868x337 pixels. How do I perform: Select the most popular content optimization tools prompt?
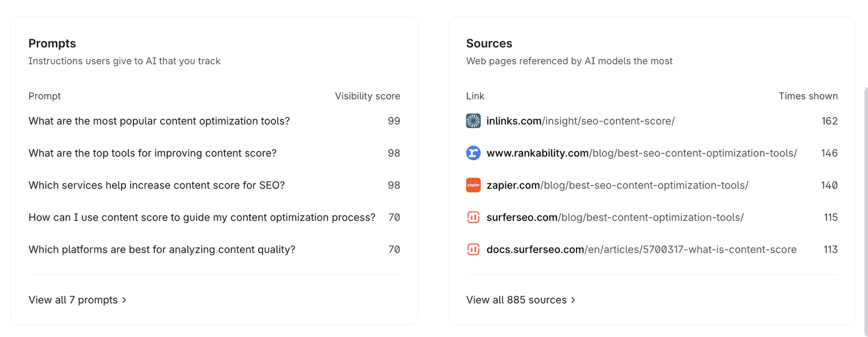[x=159, y=121]
